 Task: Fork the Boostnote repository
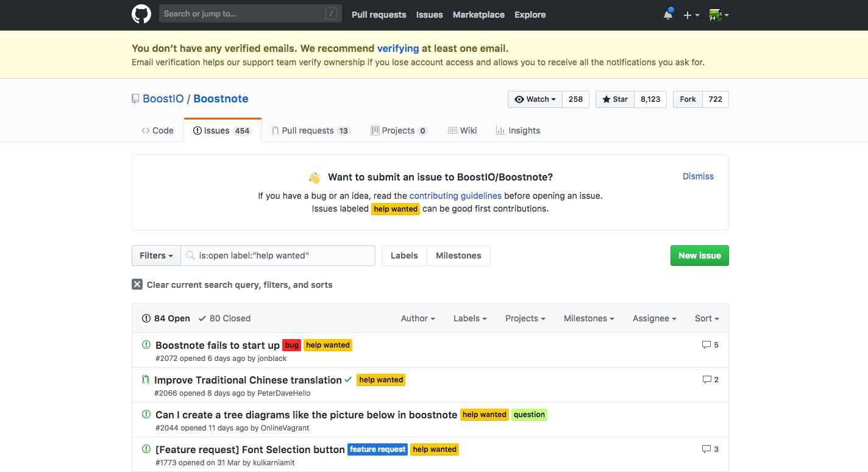coord(688,99)
